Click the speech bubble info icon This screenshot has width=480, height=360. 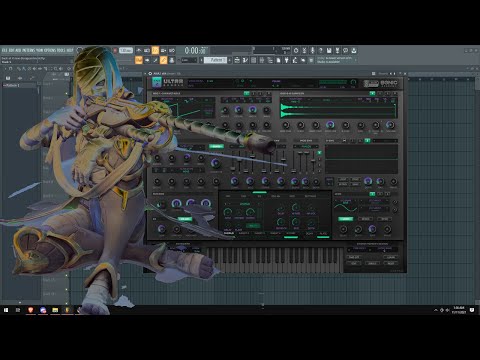click(346, 50)
